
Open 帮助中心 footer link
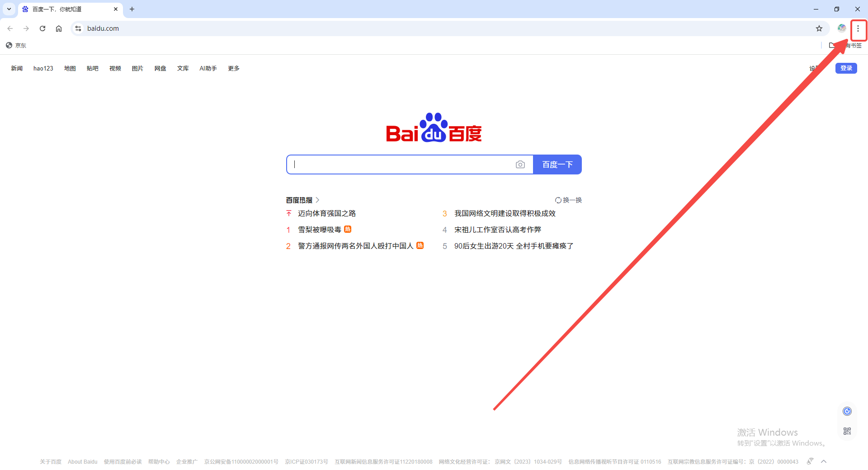click(159, 462)
